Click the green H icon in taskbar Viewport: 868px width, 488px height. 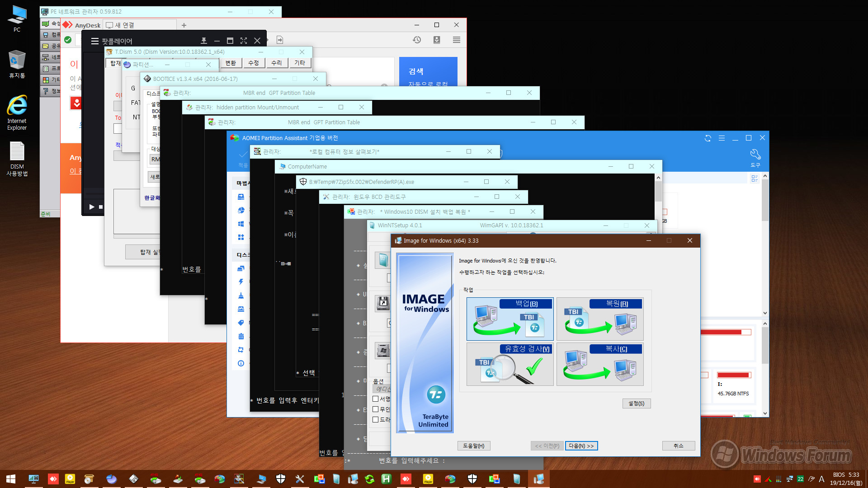click(386, 479)
